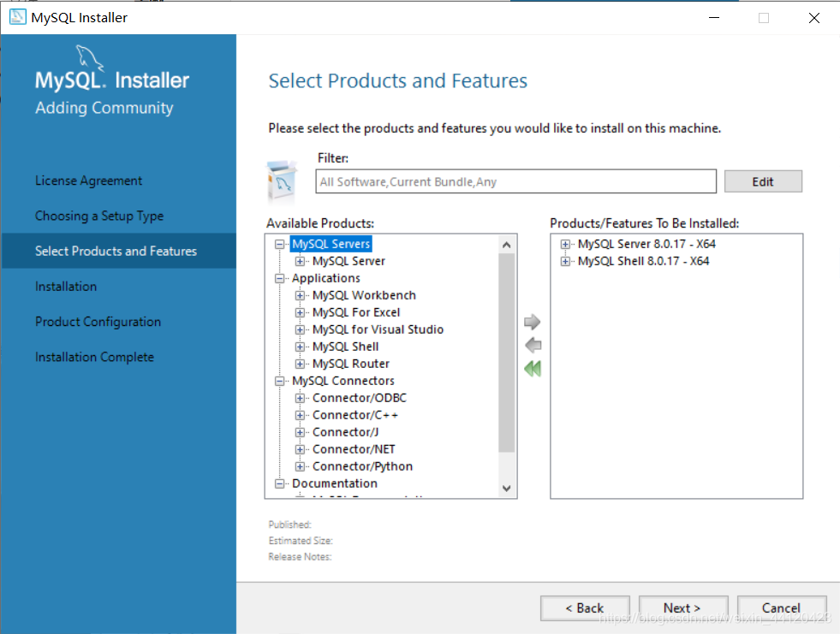Collapse the Applications tree node

279,278
